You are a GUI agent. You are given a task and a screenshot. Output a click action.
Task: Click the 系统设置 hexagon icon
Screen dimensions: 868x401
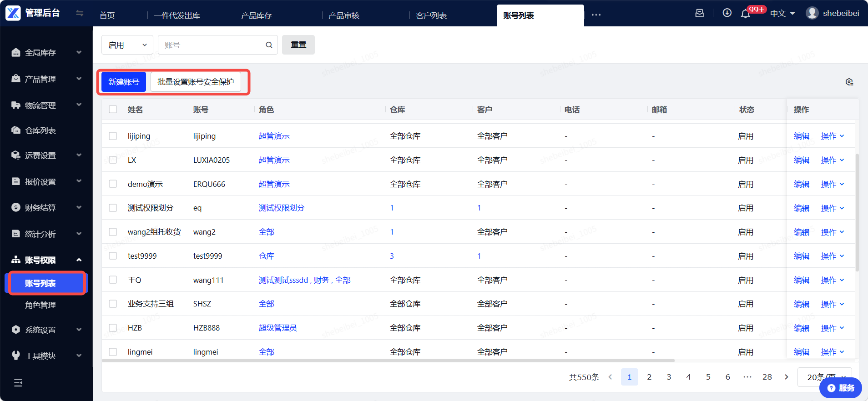(x=16, y=330)
